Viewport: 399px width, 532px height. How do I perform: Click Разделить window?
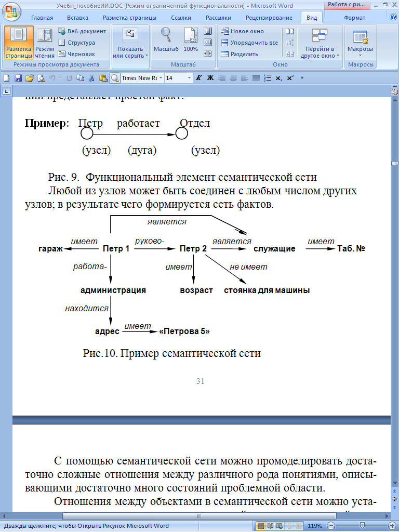pos(240,54)
